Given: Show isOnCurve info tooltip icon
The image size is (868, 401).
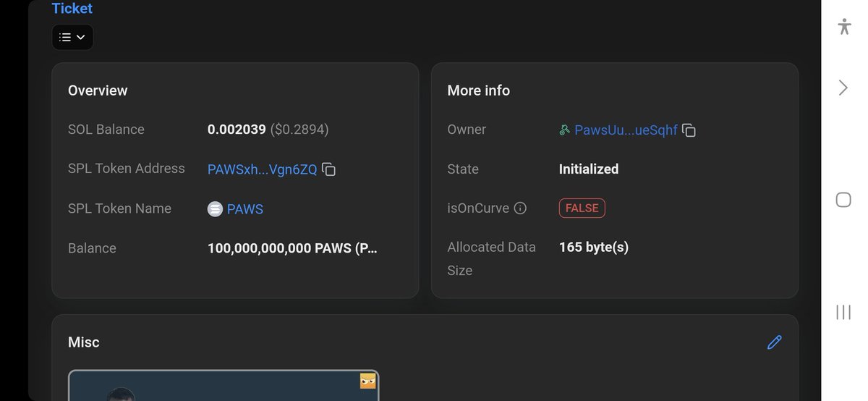Looking at the screenshot, I should 520,208.
